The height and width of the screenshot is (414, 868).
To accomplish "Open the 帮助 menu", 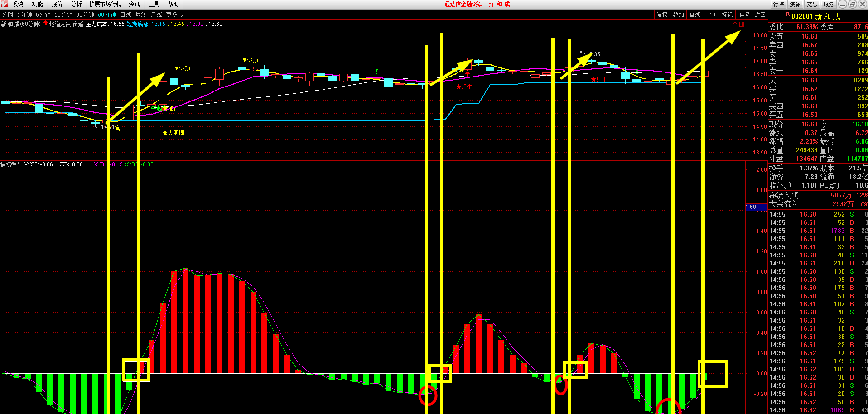I will coord(174,4).
